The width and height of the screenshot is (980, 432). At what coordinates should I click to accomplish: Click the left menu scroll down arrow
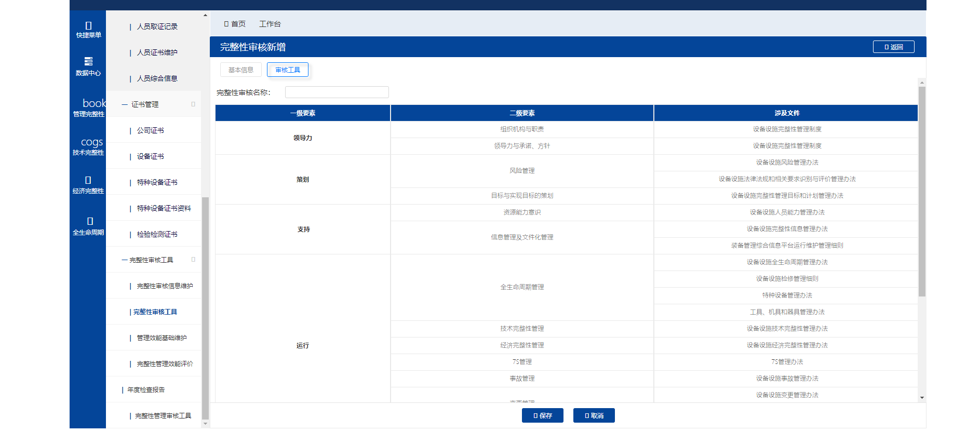coord(205,424)
